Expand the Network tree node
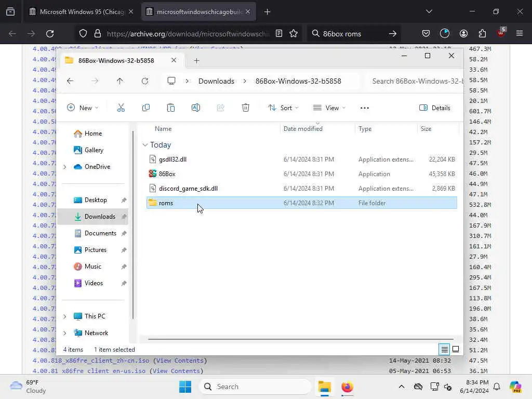The width and height of the screenshot is (532, 399). click(x=65, y=333)
